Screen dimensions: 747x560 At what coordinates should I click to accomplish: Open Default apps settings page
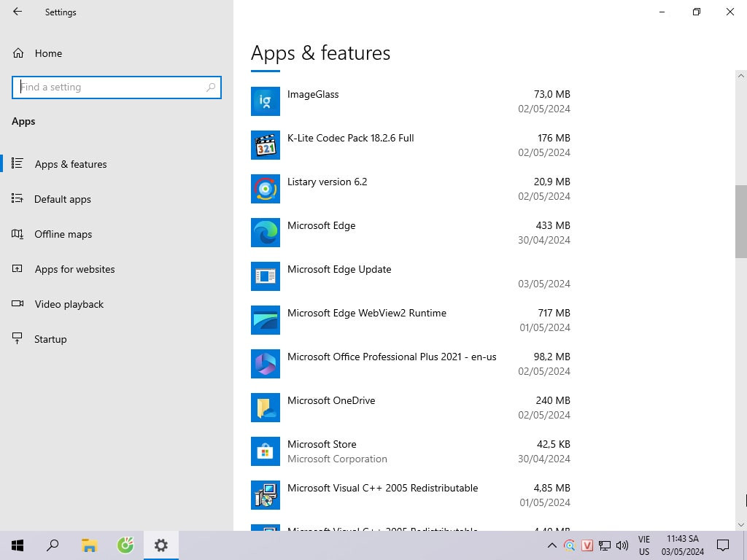(x=63, y=199)
